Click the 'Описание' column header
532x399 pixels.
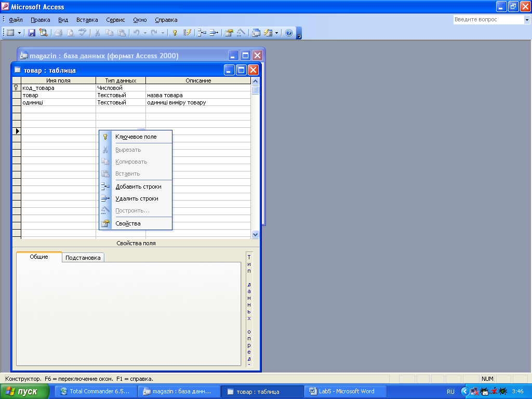(x=198, y=81)
